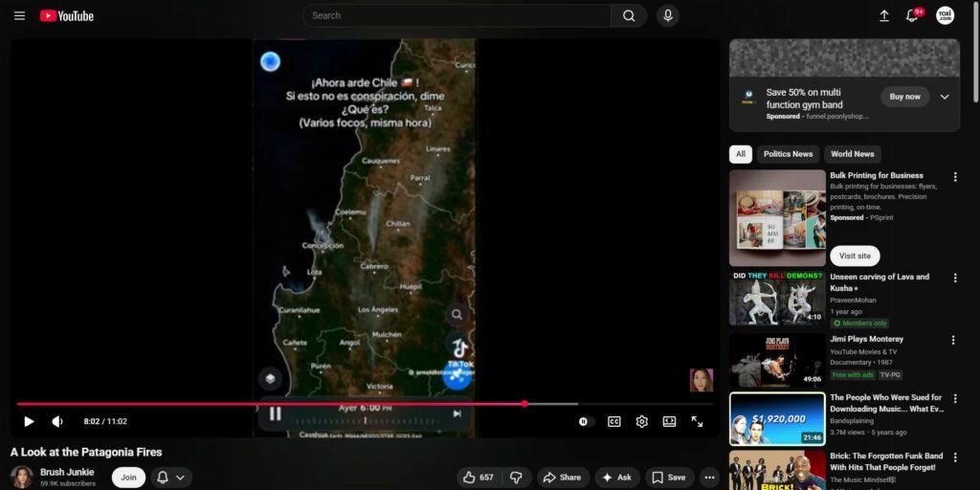Enter fullscreen mode
The height and width of the screenshot is (490, 980).
pos(697,421)
